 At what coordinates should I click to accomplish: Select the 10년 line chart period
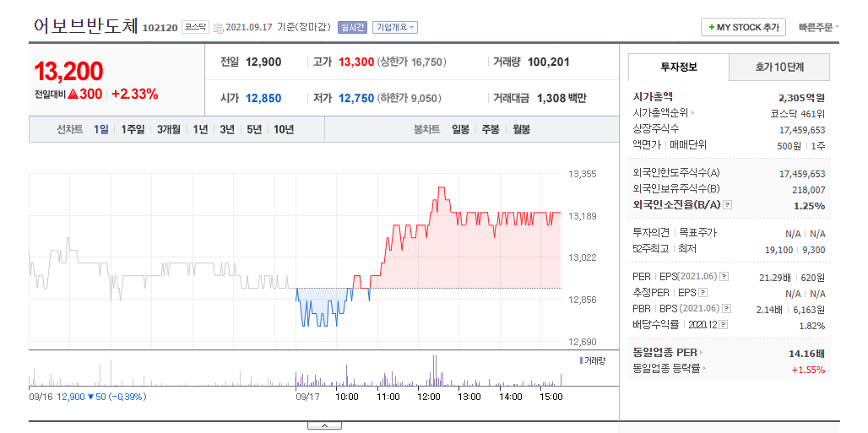click(284, 130)
